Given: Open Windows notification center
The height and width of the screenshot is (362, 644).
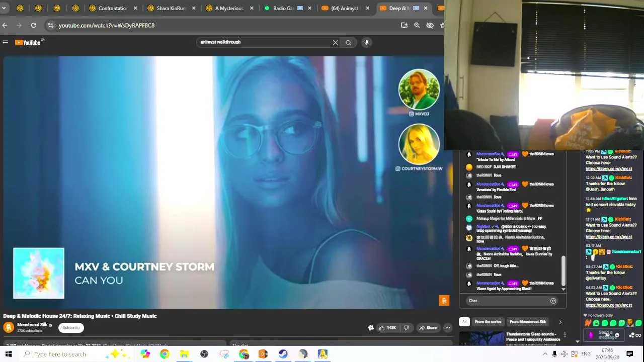Looking at the screenshot, I should (x=629, y=354).
